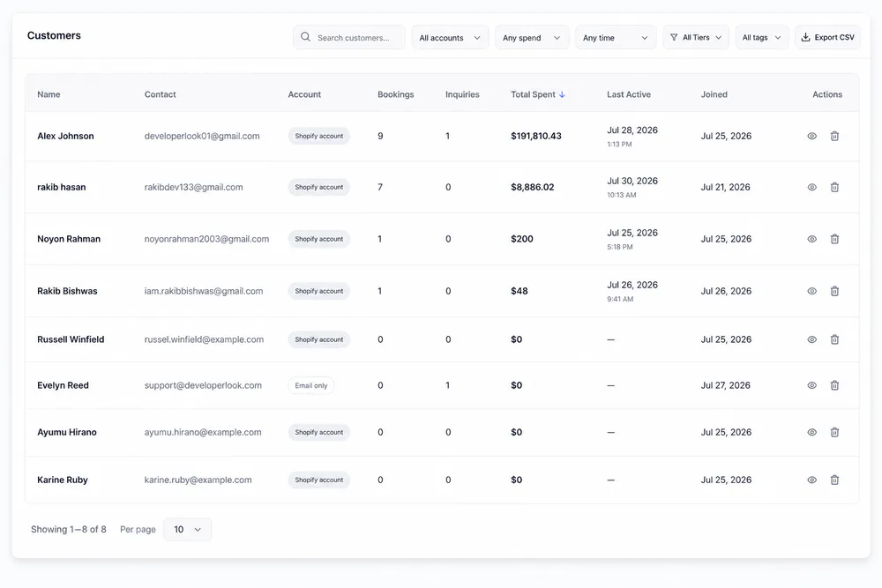Viewport: 882px width, 588px height.
Task: Export customers as CSV
Action: click(827, 38)
